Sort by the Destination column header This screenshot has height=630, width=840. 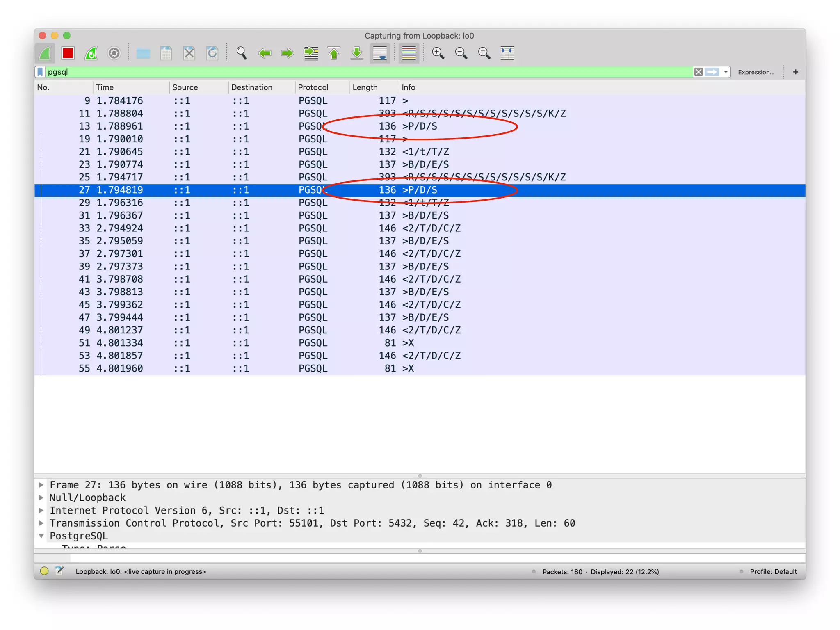click(x=261, y=87)
